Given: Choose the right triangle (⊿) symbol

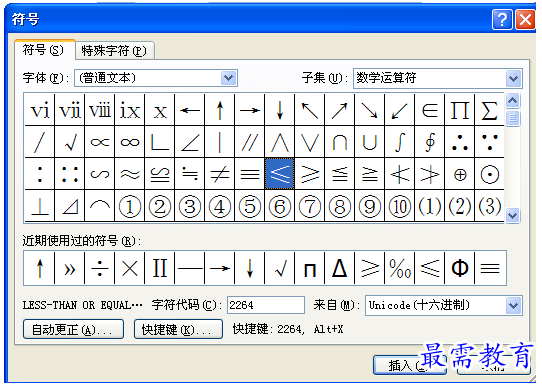Looking at the screenshot, I should pyautogui.click(x=69, y=206).
